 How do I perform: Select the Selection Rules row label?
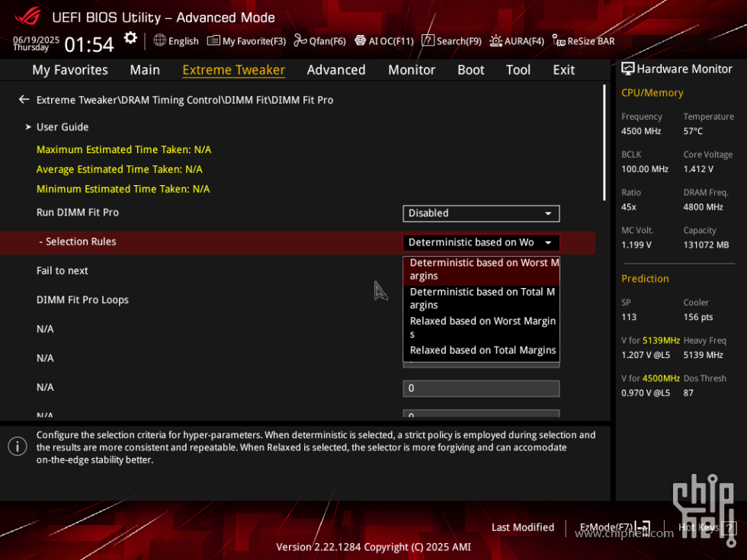[x=78, y=242]
